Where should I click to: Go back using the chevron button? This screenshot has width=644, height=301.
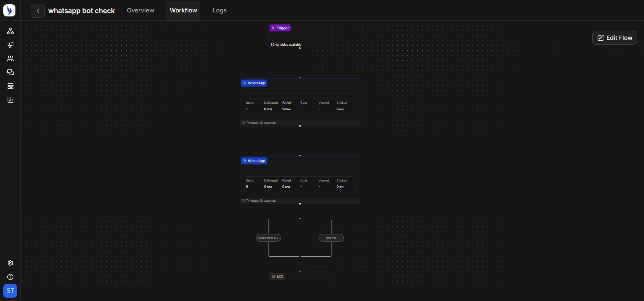coord(38,11)
